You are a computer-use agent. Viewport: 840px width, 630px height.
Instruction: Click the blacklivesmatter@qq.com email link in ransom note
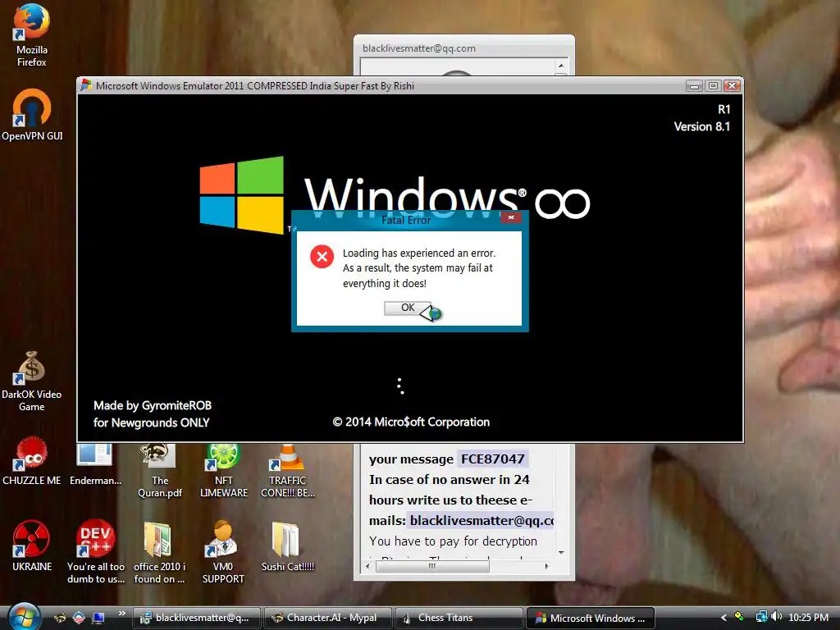482,521
